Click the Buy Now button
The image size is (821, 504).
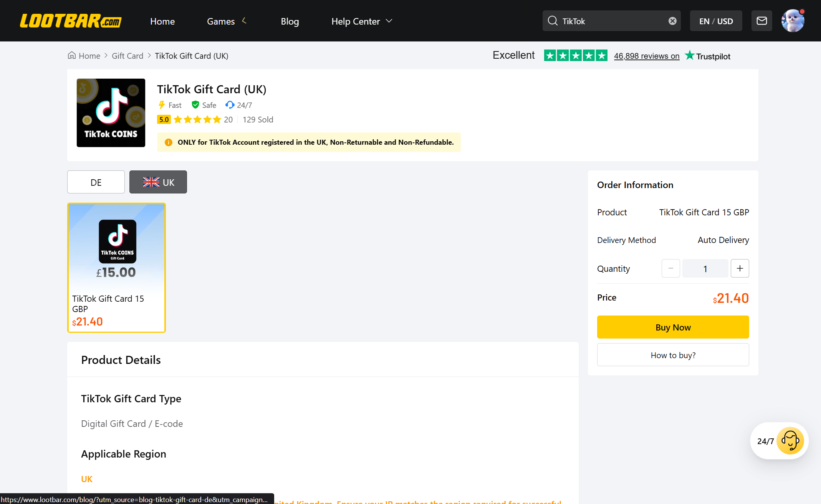click(673, 327)
